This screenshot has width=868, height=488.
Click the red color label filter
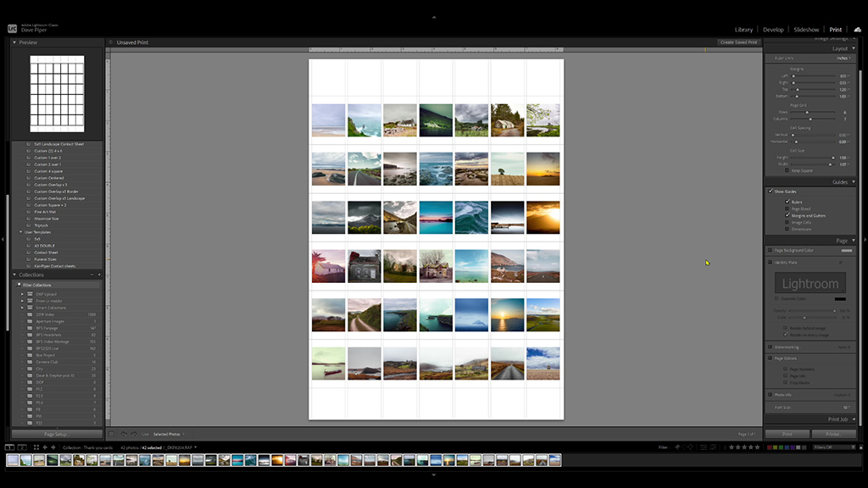[x=770, y=447]
